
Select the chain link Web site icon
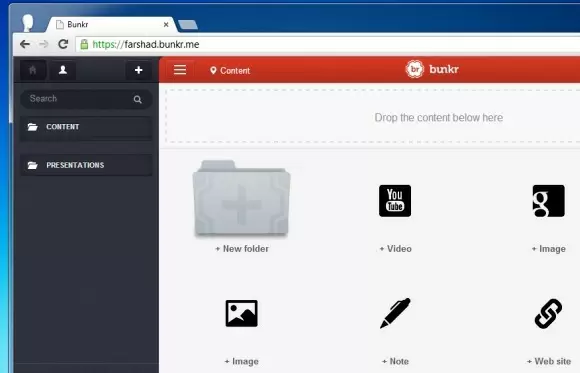pos(549,313)
